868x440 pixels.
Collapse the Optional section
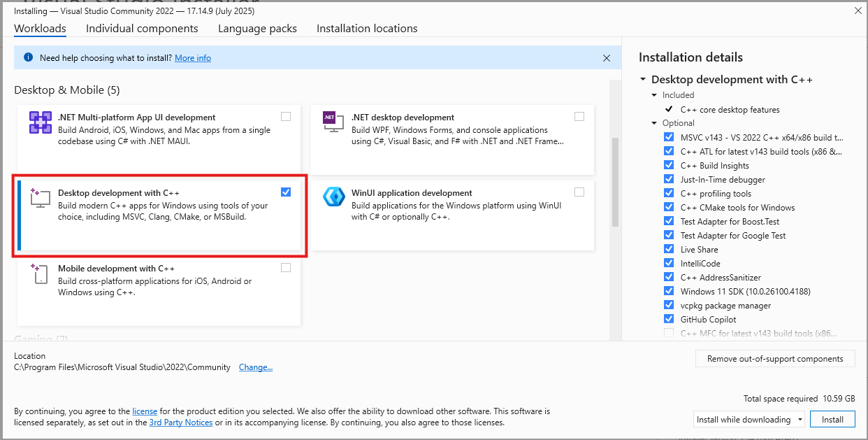point(654,124)
